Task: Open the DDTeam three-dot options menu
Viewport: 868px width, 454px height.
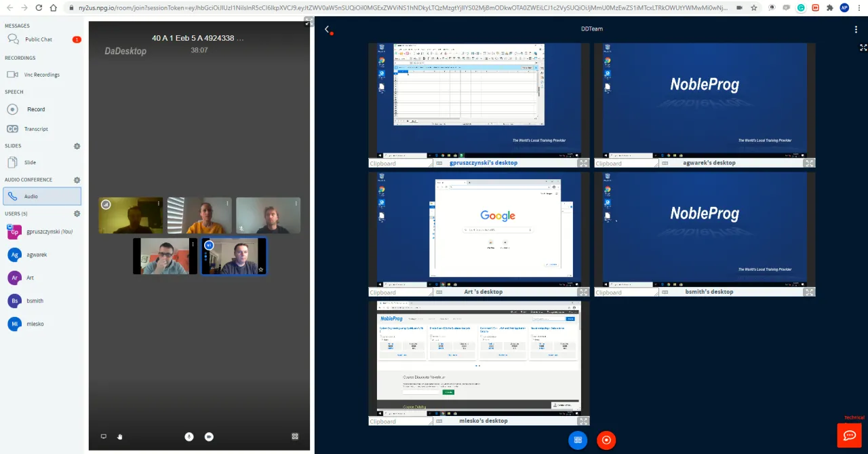Action: 856,29
